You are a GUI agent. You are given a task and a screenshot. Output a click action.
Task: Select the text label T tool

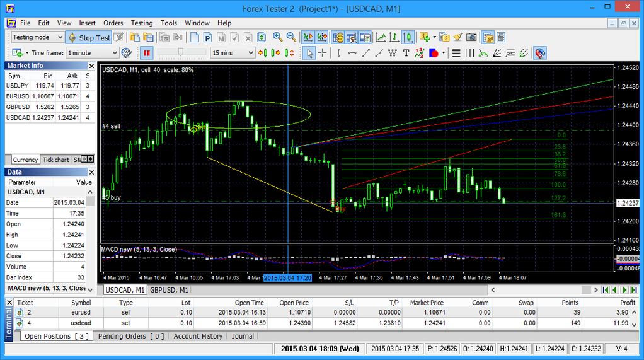click(406, 53)
